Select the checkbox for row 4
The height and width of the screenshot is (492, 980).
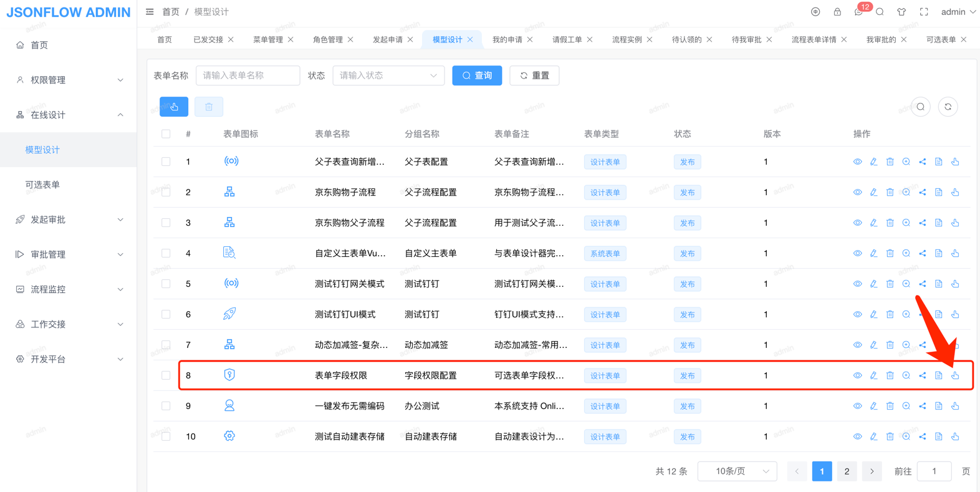click(x=166, y=253)
